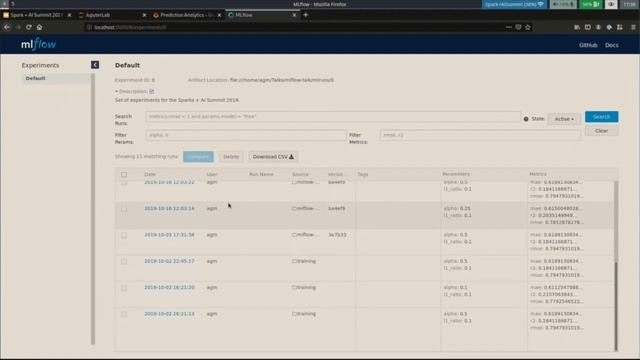640x360 pixels.
Task: Open run dated 2019-10-02 22:45:17
Action: click(169, 261)
